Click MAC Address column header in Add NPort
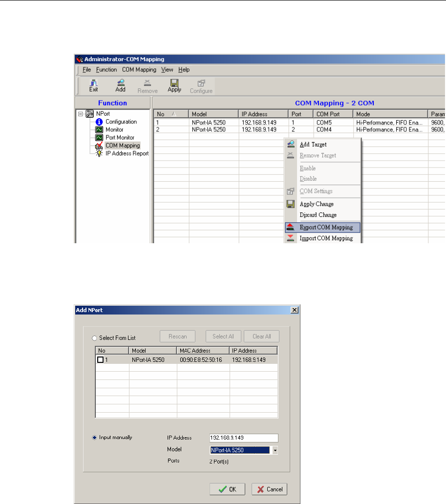The image size is (446, 504). point(203,351)
